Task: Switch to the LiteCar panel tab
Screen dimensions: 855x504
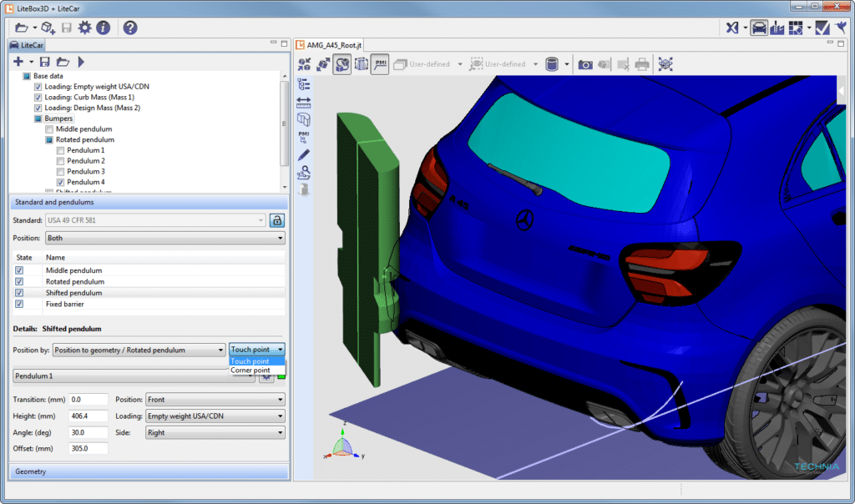Action: [27, 45]
